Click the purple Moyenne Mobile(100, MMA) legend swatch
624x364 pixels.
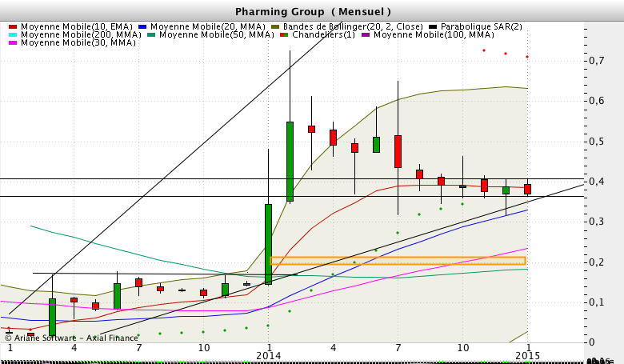pyautogui.click(x=366, y=34)
